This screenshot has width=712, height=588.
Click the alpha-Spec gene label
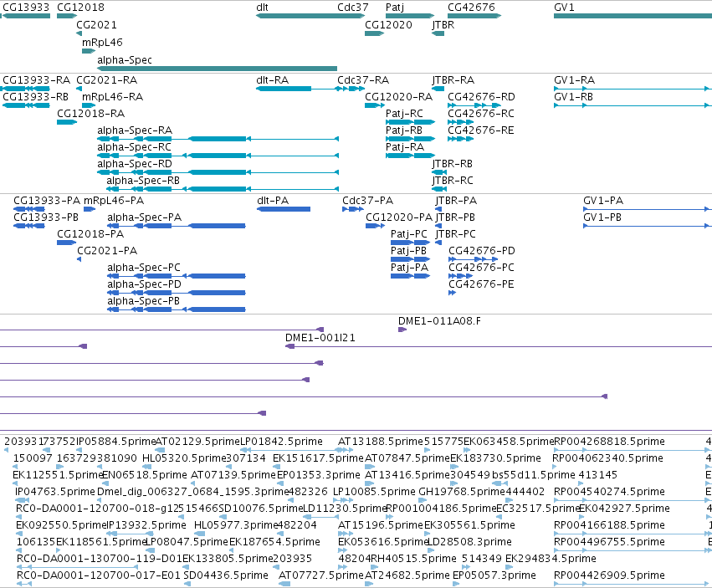125,60
